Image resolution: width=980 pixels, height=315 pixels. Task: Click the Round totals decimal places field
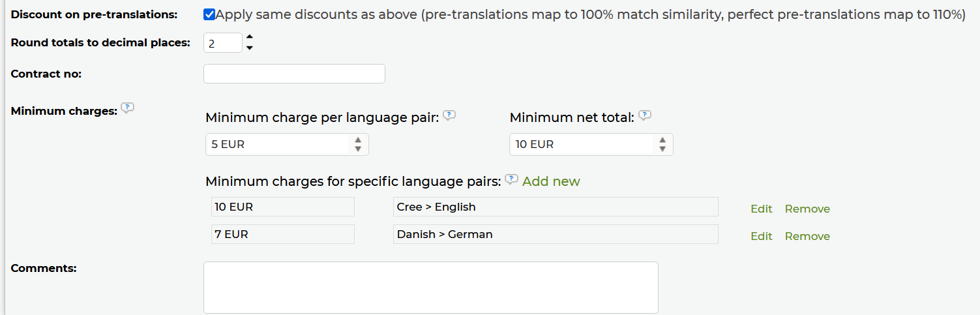click(x=222, y=43)
